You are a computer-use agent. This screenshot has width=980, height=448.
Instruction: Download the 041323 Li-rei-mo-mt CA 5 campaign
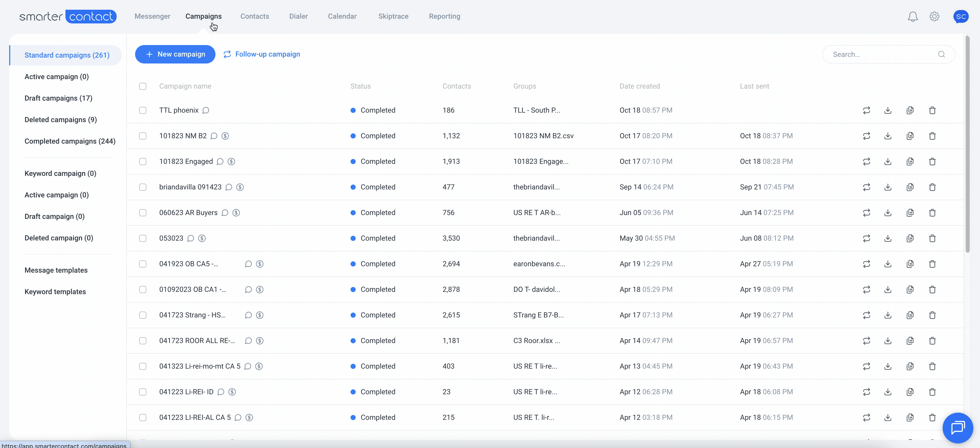[888, 366]
